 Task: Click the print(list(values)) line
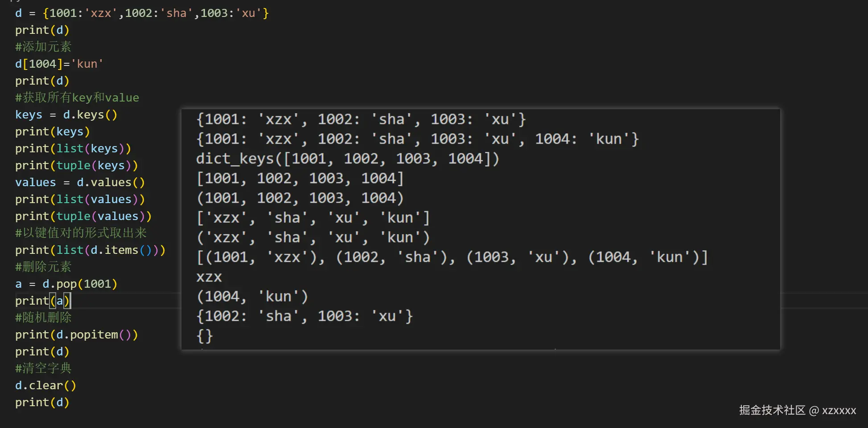pos(80,199)
